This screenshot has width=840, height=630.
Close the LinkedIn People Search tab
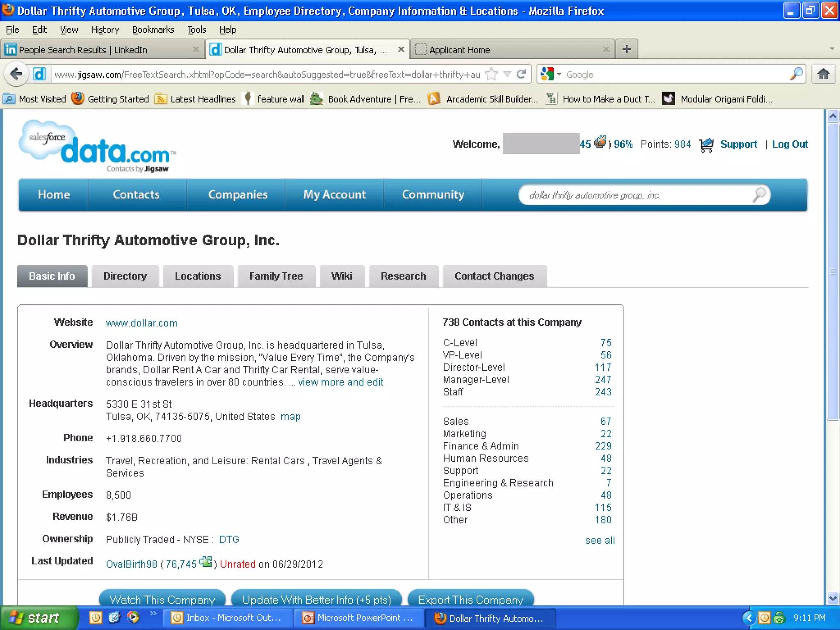click(196, 50)
